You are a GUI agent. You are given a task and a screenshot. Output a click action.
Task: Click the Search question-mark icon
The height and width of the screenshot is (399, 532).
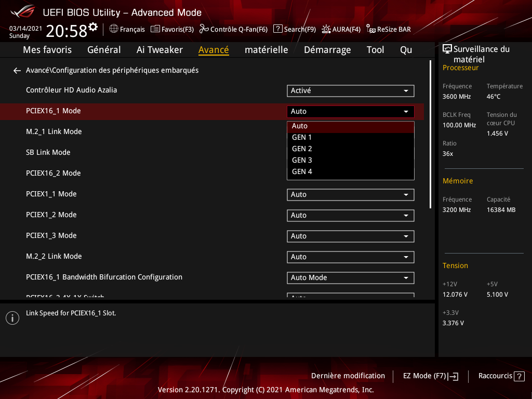click(x=277, y=29)
